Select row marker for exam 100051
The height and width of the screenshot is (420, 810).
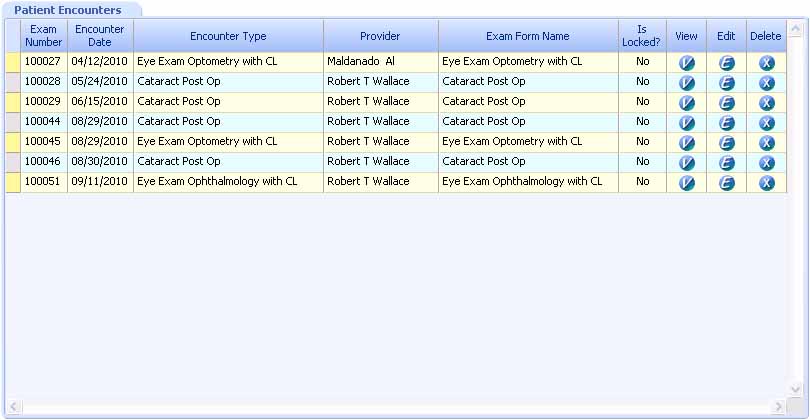tap(13, 182)
